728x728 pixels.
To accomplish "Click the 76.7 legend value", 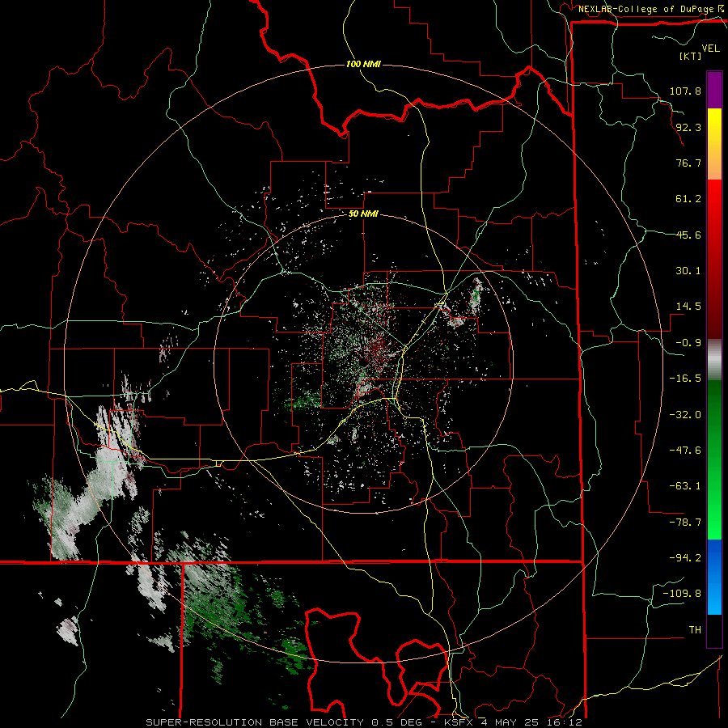I will (688, 163).
